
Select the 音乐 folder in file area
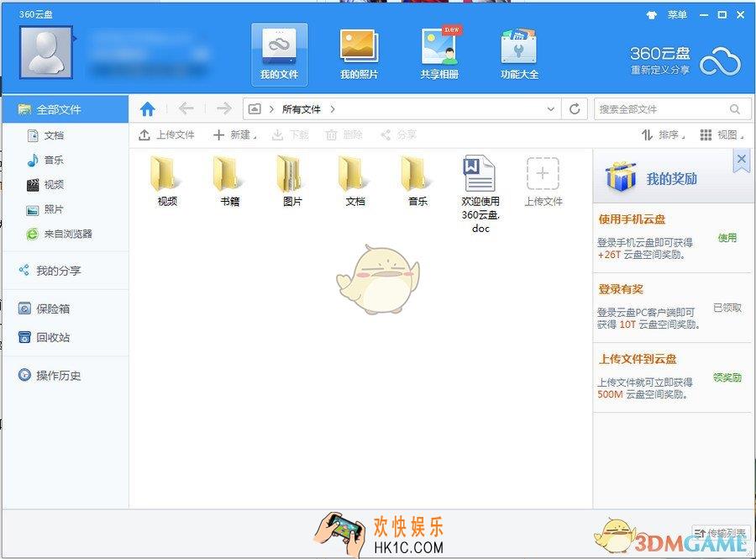pos(417,182)
